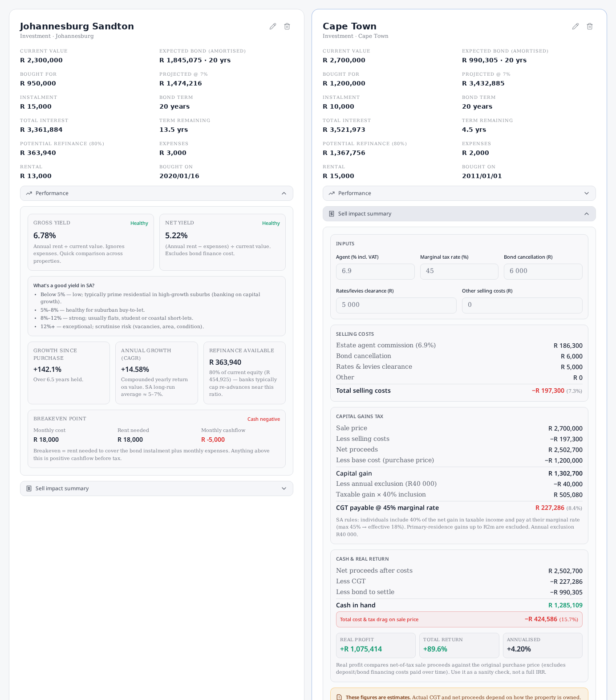Click the Total cost & tax drag banner

[459, 619]
